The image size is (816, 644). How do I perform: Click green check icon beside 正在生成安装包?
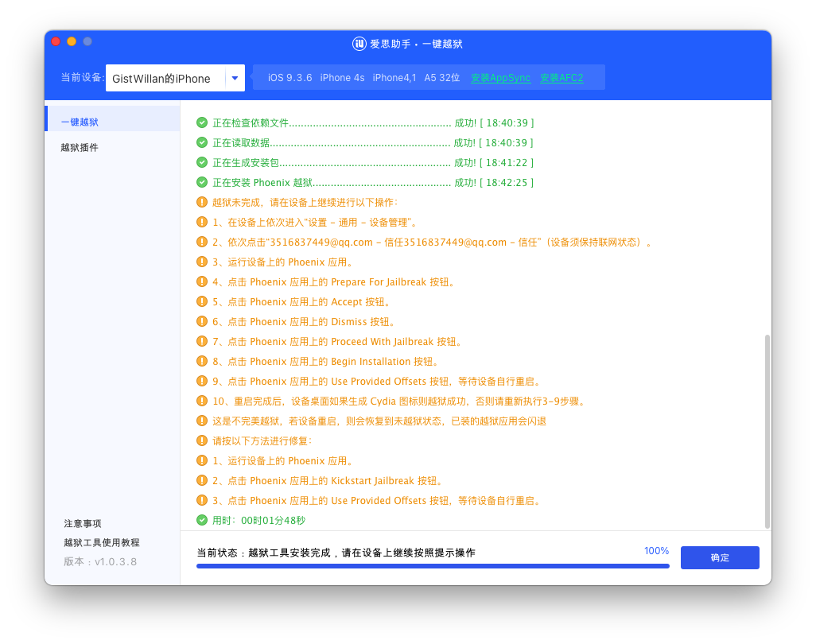[x=202, y=162]
